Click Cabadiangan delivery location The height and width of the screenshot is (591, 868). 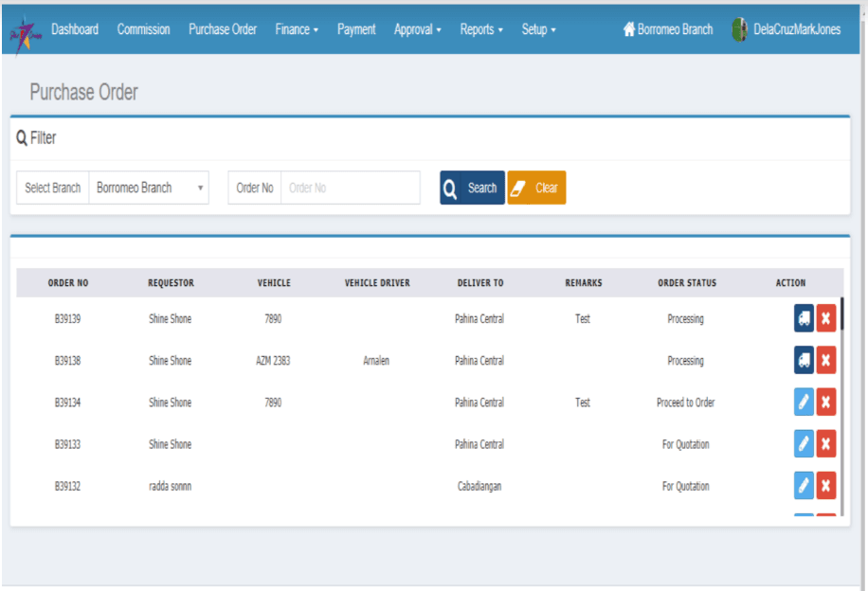pyautogui.click(x=479, y=487)
